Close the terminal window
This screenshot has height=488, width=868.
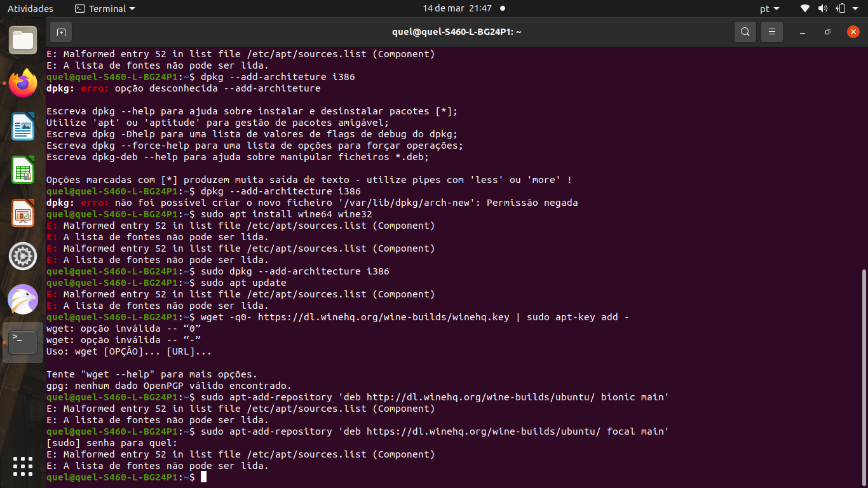pos(853,32)
